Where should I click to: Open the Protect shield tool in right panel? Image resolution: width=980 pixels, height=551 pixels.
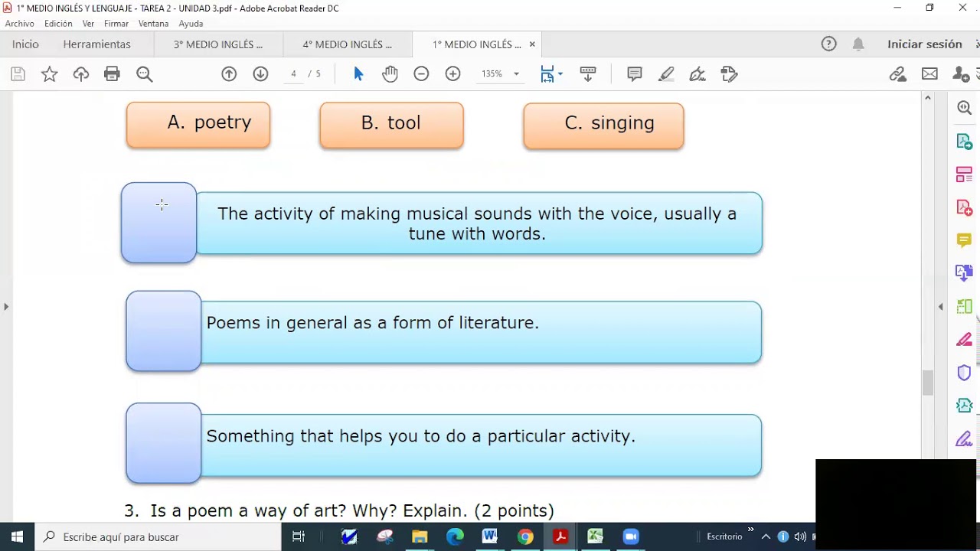pyautogui.click(x=965, y=373)
